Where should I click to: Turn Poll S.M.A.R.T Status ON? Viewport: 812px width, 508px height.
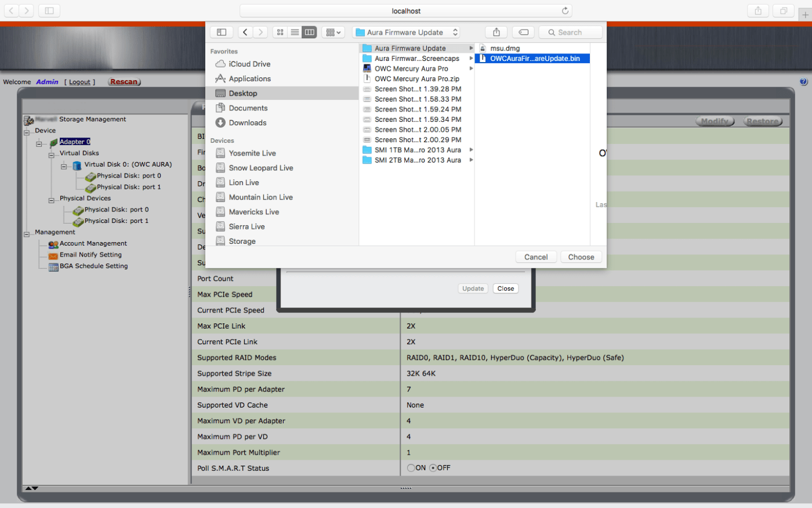[x=411, y=468]
